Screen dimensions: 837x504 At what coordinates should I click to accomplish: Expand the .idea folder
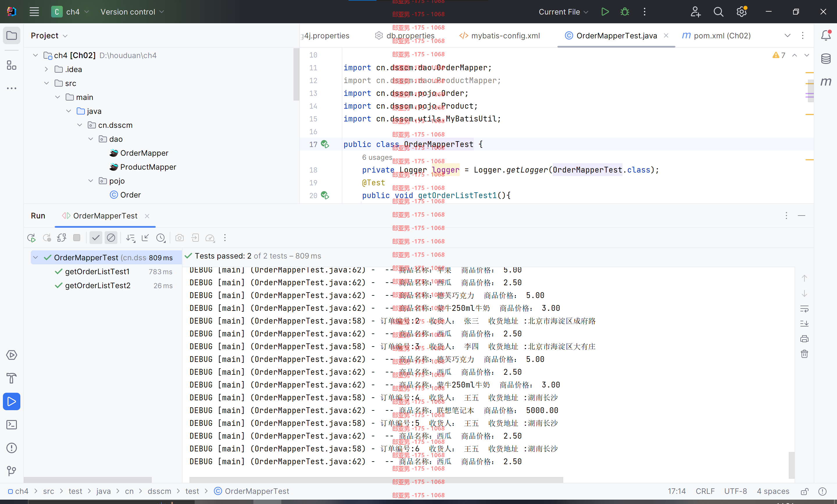point(46,69)
